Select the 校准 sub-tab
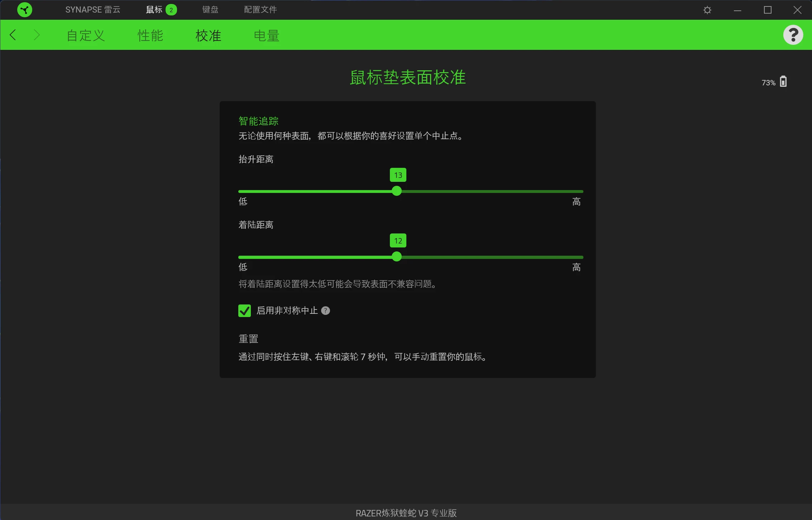Screen dimensions: 812x520 pos(209,35)
